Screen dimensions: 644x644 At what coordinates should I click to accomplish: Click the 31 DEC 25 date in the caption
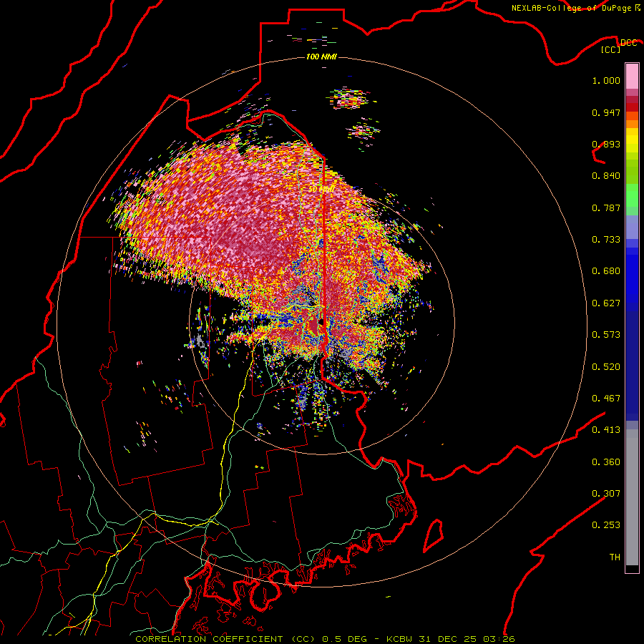447,639
